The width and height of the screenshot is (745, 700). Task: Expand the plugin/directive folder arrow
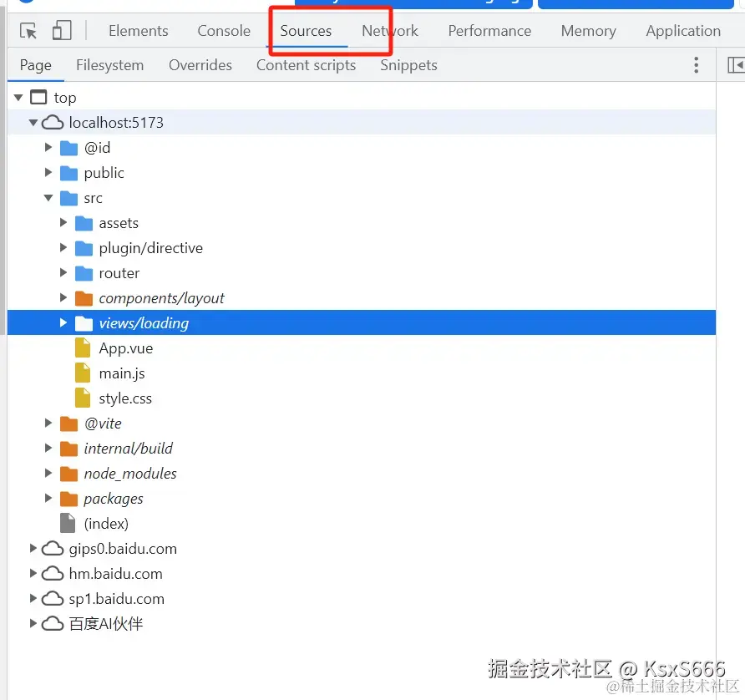[x=63, y=247]
